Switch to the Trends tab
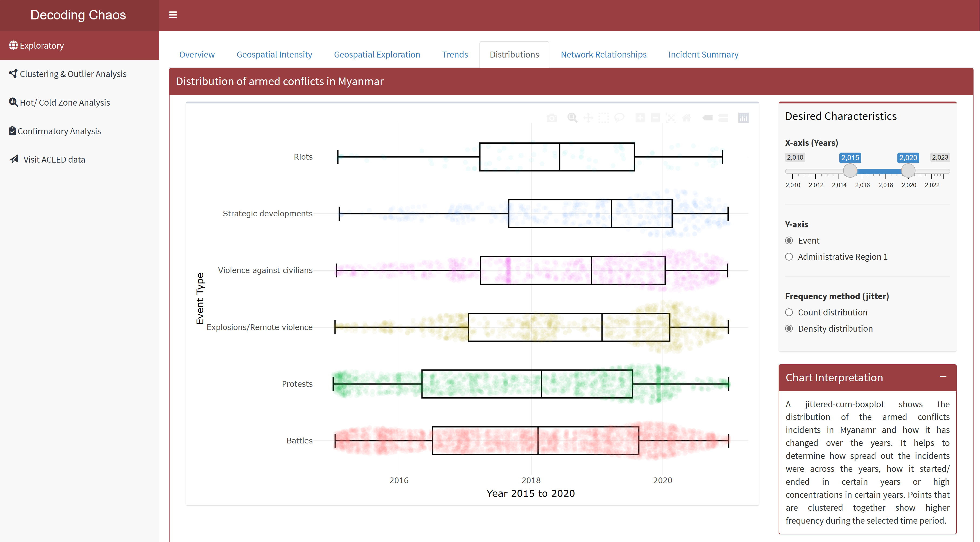Image resolution: width=980 pixels, height=542 pixels. point(455,55)
